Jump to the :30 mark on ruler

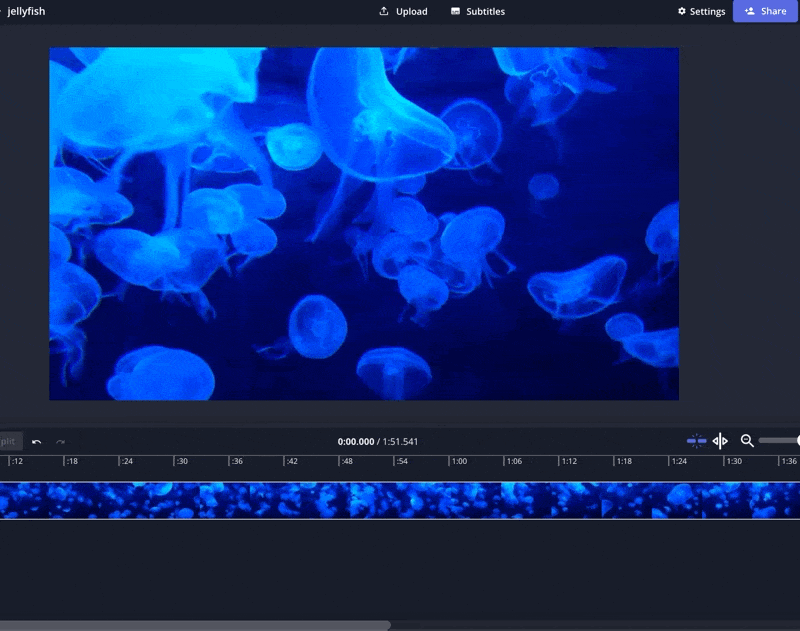pyautogui.click(x=182, y=462)
